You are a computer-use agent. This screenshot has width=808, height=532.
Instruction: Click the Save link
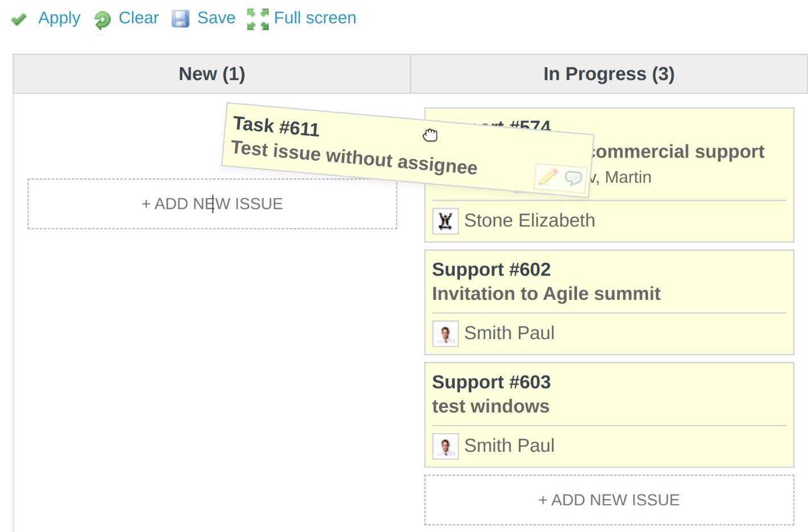click(x=216, y=18)
